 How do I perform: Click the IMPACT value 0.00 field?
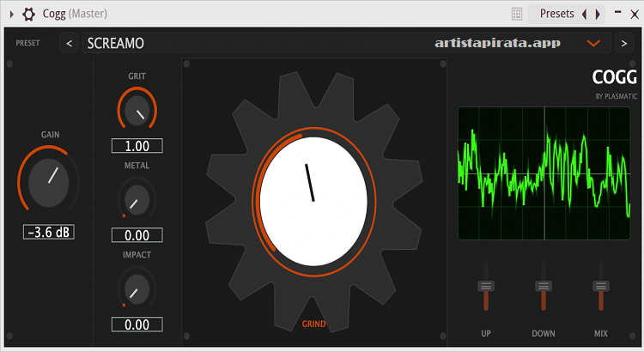(x=137, y=325)
